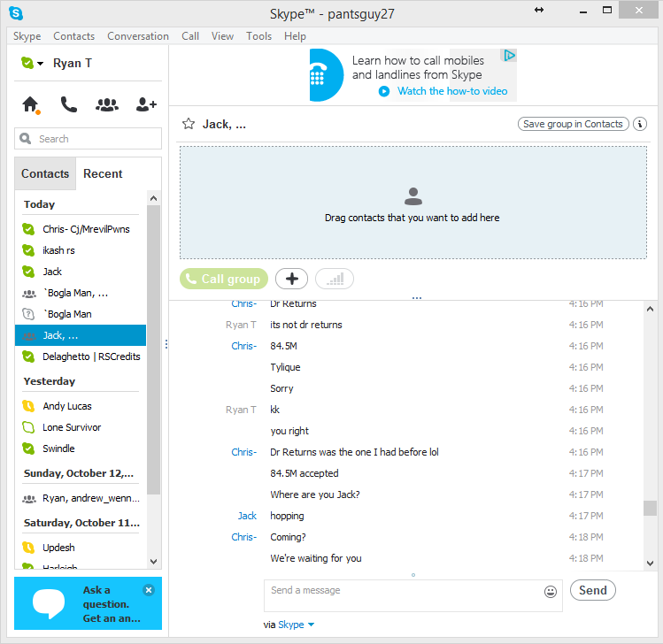Click the create group icon

107,104
